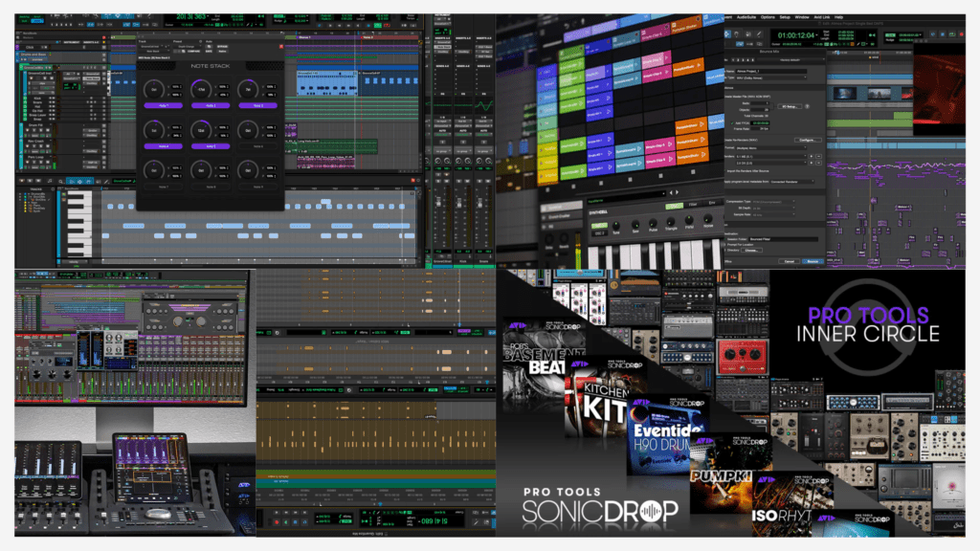The height and width of the screenshot is (551, 980).
Task: Open the Pumpkin Sonic Drop cover
Action: (728, 474)
